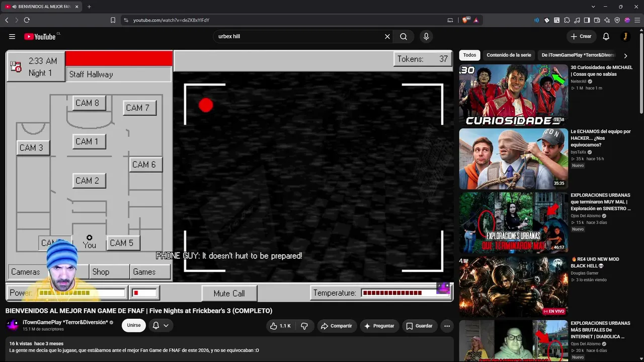
Task: Bookmark this page in the address bar
Action: click(x=113, y=20)
